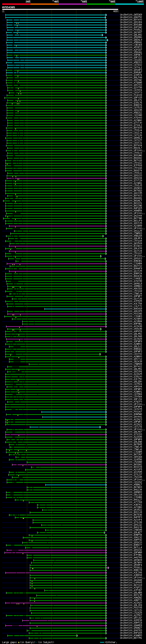Open hit UniRef100_A5B6A1
The height and width of the screenshot is (644, 146).
click(x=131, y=42)
